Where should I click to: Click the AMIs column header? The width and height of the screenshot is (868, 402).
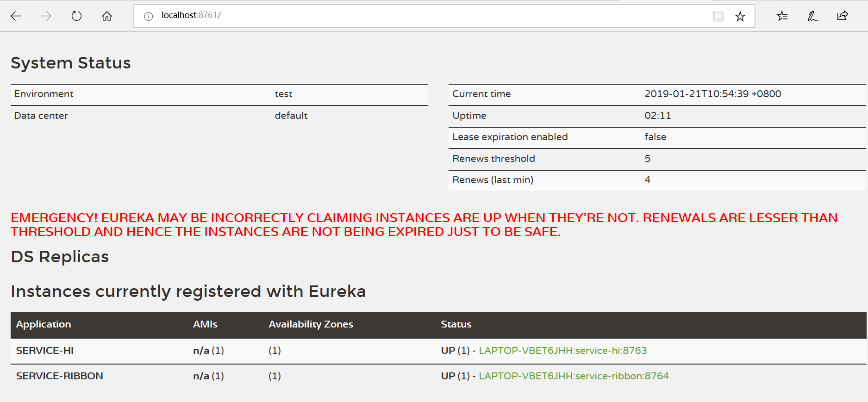coord(205,324)
